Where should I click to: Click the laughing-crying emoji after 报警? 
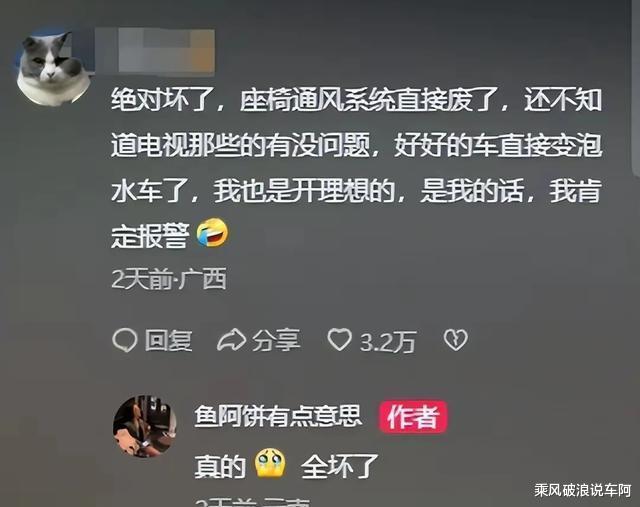[x=212, y=232]
